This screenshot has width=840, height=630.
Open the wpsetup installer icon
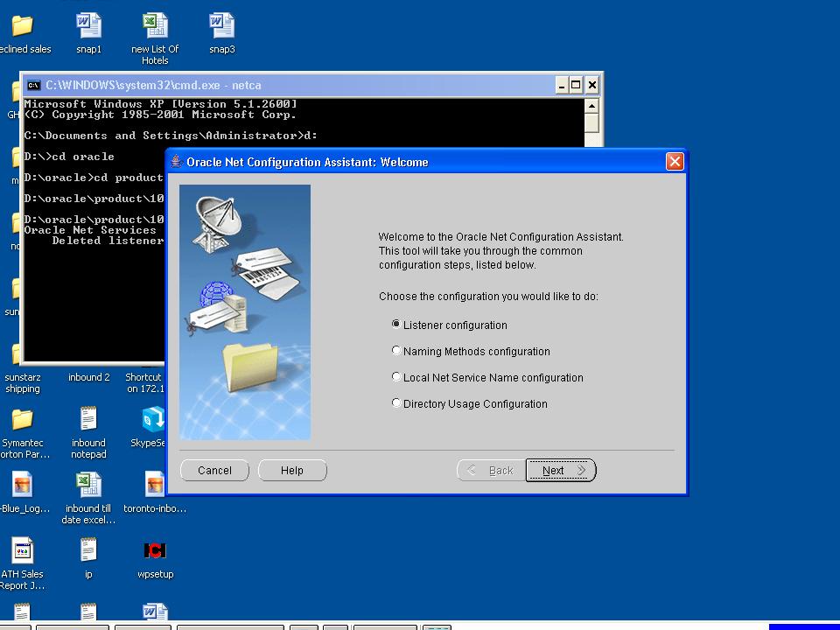155,550
